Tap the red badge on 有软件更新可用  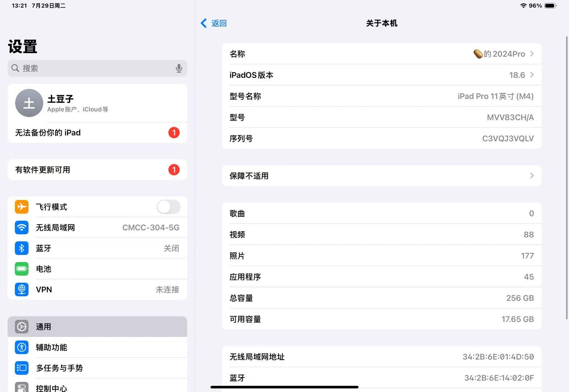(x=174, y=170)
